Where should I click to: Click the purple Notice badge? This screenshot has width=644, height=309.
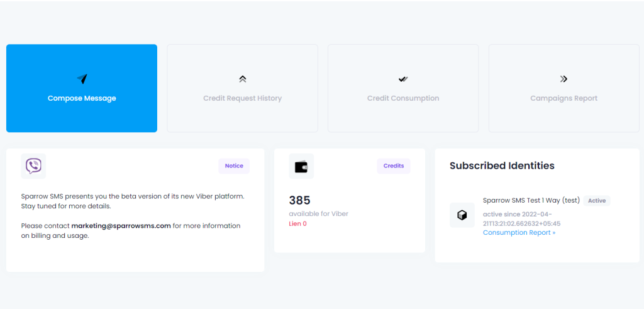coord(234,166)
